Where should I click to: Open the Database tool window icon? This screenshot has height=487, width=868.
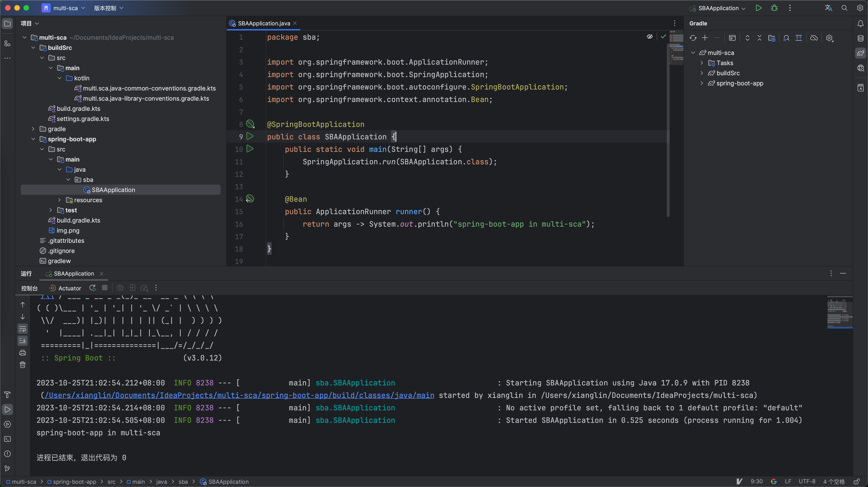click(x=860, y=38)
